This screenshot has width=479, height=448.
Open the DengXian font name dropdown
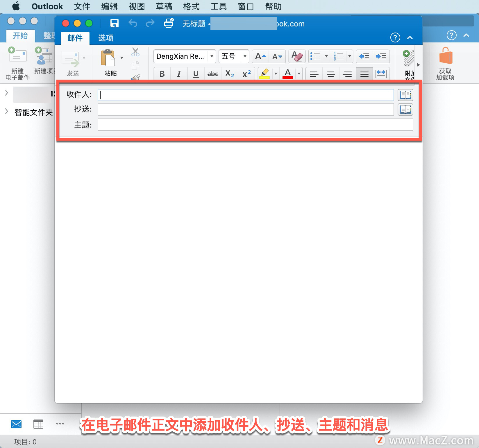pyautogui.click(x=212, y=56)
